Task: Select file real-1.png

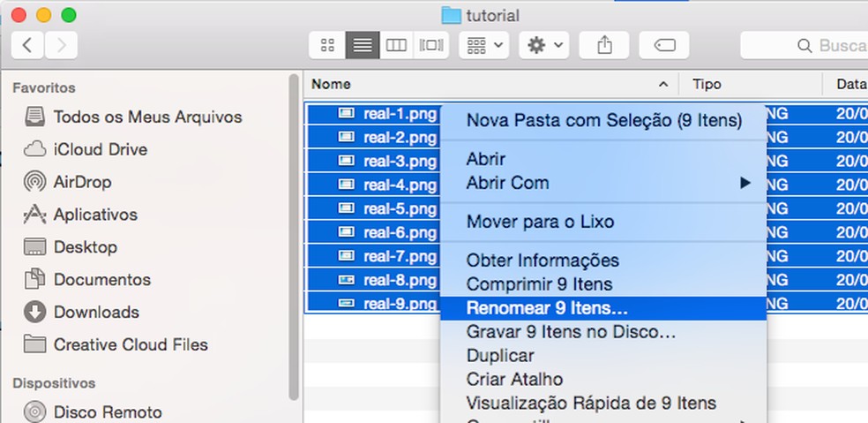Action: click(x=400, y=114)
